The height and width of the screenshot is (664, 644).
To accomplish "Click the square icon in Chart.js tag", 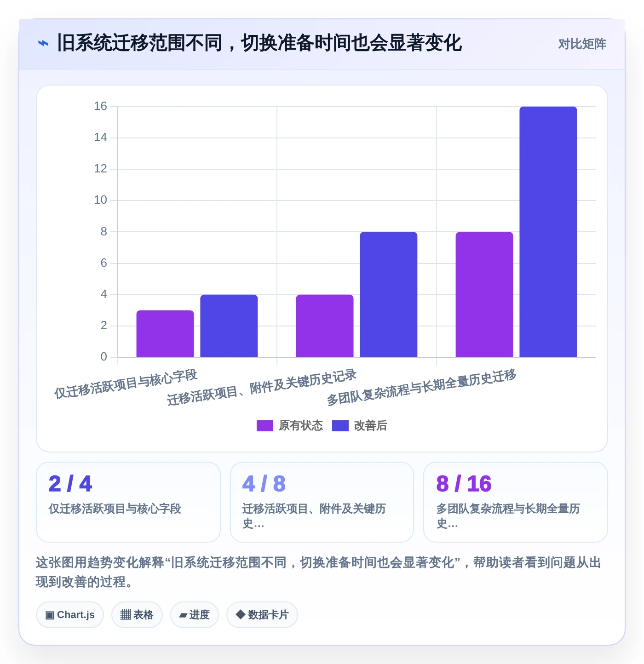I will click(50, 615).
